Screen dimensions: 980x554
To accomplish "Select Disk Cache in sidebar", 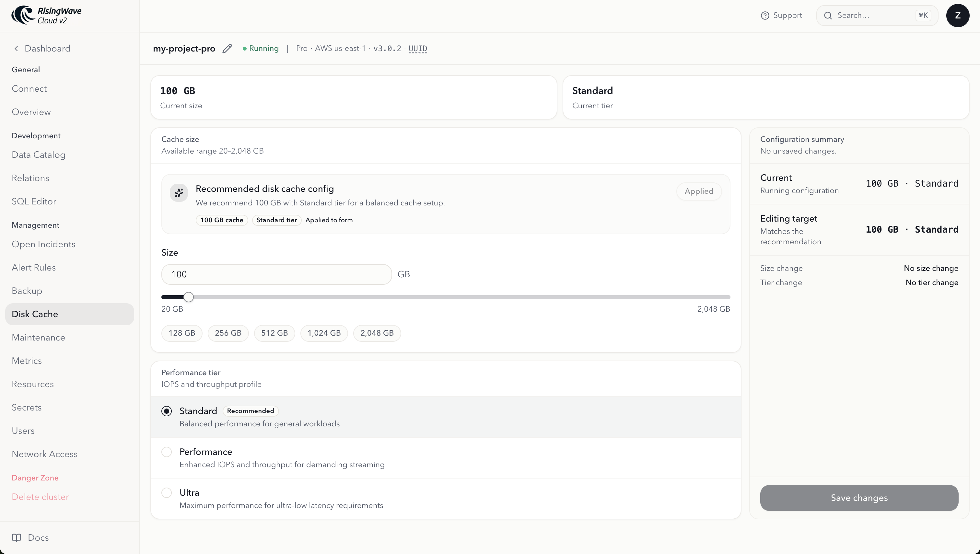I will [x=70, y=314].
